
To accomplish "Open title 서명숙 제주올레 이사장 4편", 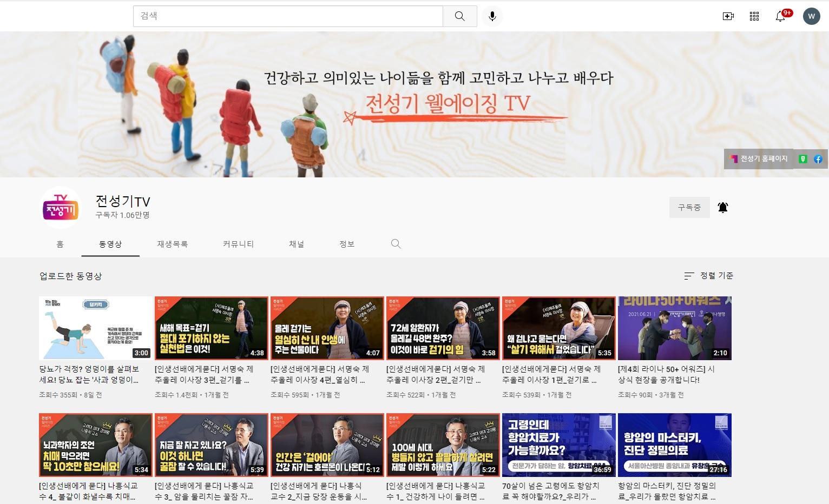I will pyautogui.click(x=320, y=374).
